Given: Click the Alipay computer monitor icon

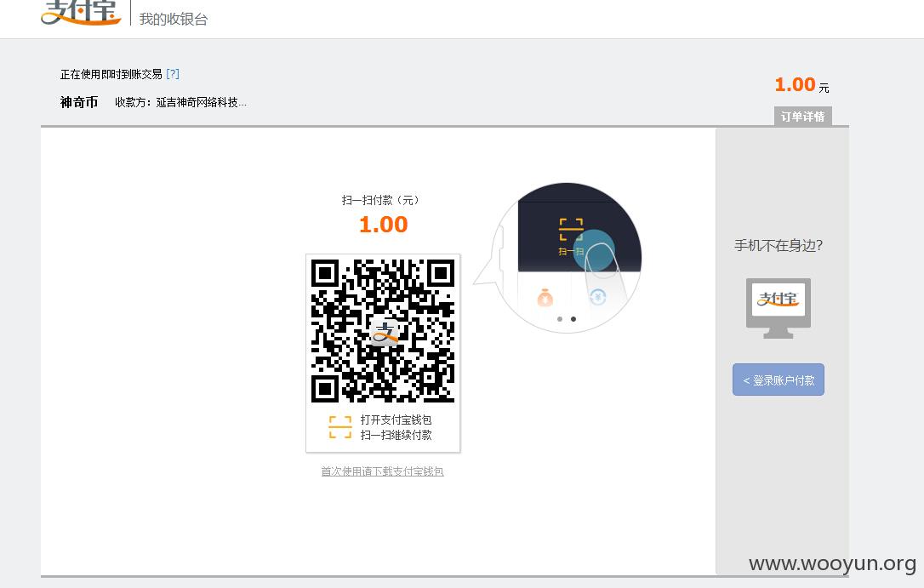Looking at the screenshot, I should pos(779,308).
